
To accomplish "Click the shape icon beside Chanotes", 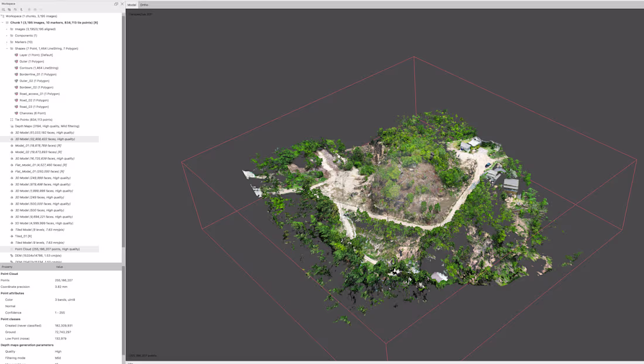I will click(16, 113).
